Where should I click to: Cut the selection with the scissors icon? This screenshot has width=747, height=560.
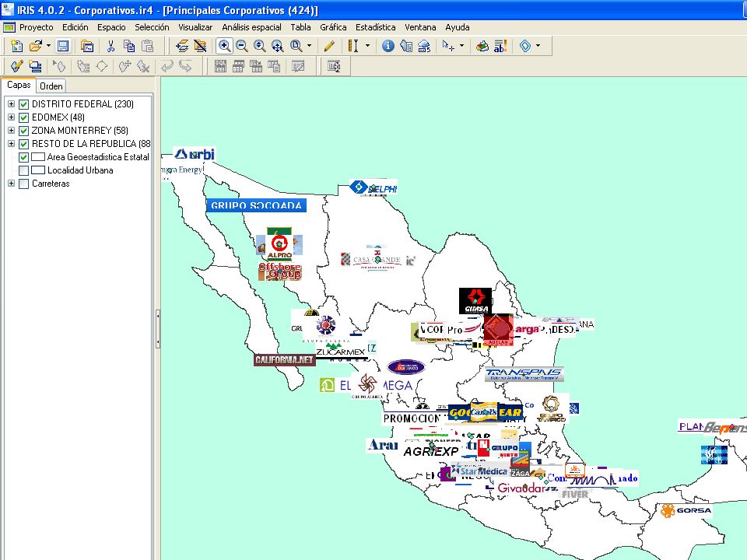click(110, 46)
